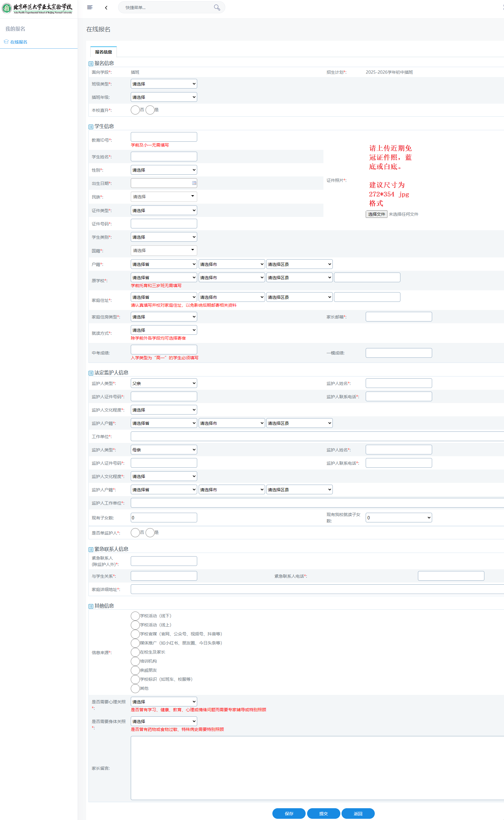The image size is (504, 820).
Task: Click the 提交 button
Action: tap(323, 813)
